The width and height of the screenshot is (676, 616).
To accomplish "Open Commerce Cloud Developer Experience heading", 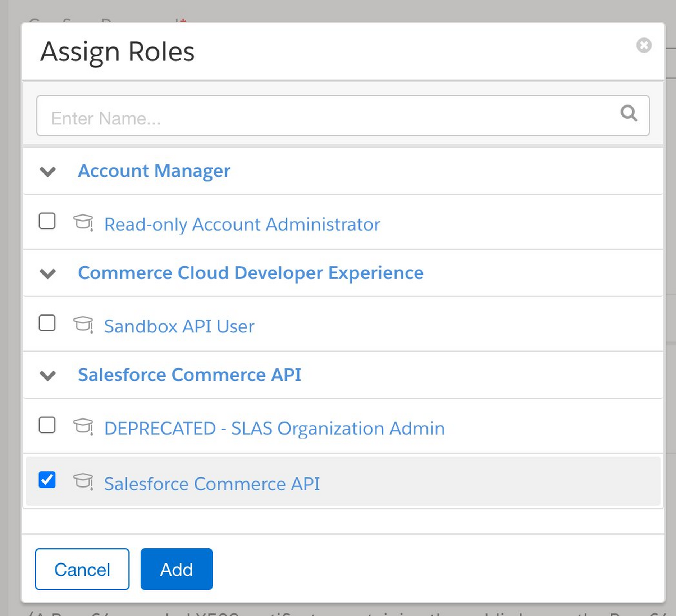I will click(251, 273).
